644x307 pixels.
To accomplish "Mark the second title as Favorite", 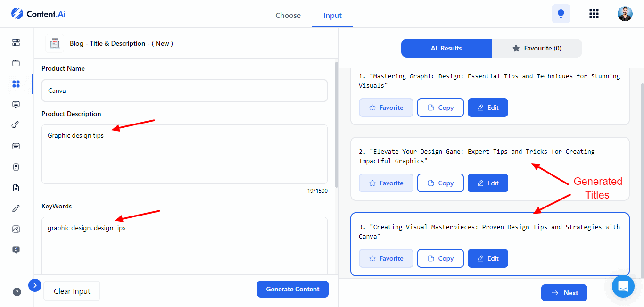I will click(x=386, y=183).
